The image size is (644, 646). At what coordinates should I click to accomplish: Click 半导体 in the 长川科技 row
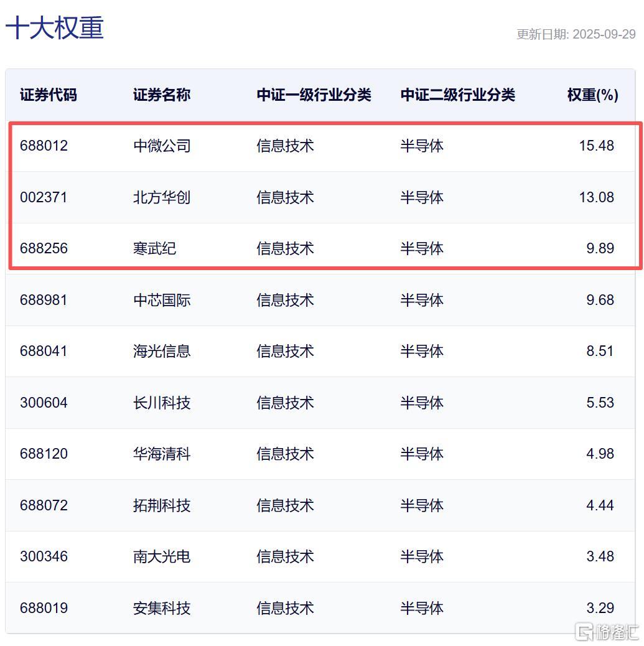pyautogui.click(x=422, y=403)
